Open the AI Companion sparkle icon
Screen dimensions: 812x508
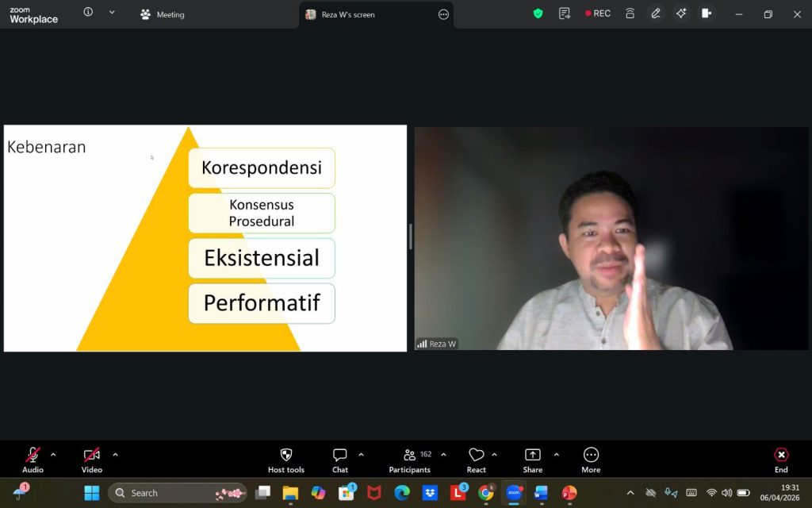pos(681,13)
